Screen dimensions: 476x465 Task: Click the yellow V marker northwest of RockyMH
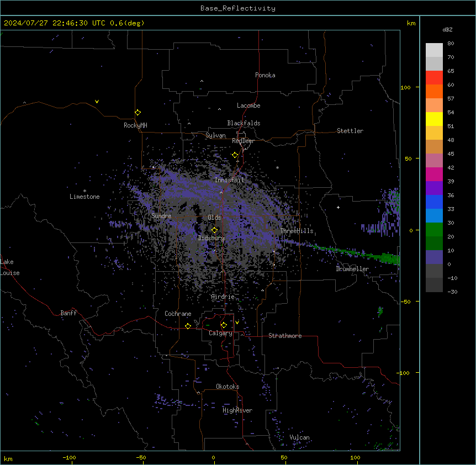(x=97, y=102)
